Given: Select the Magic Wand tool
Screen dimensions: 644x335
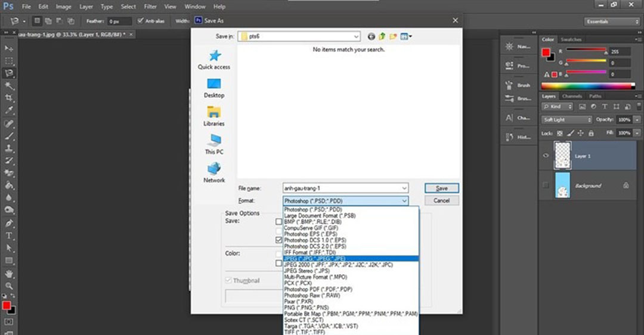Looking at the screenshot, I should (8, 85).
